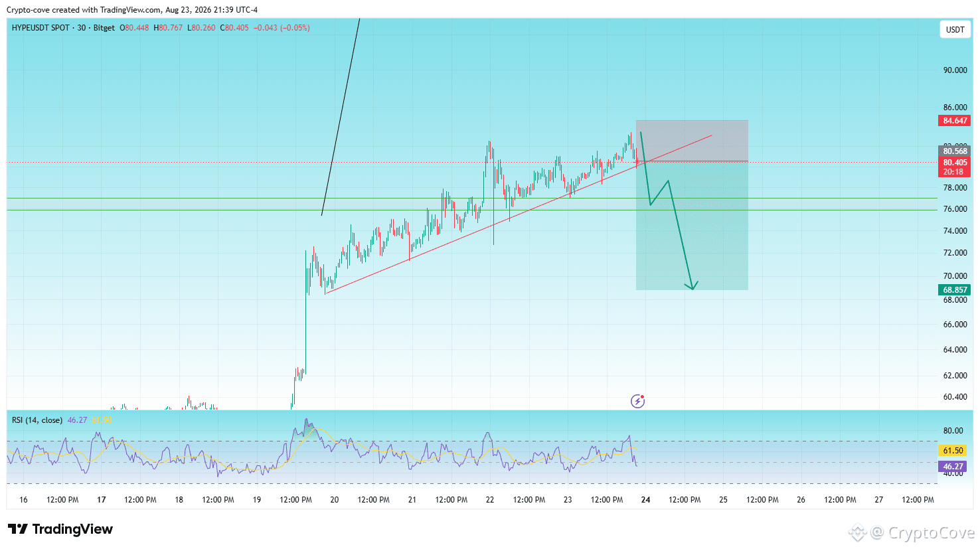Click date 25 on the time axis
Screen dimensions: 980x549
(723, 500)
